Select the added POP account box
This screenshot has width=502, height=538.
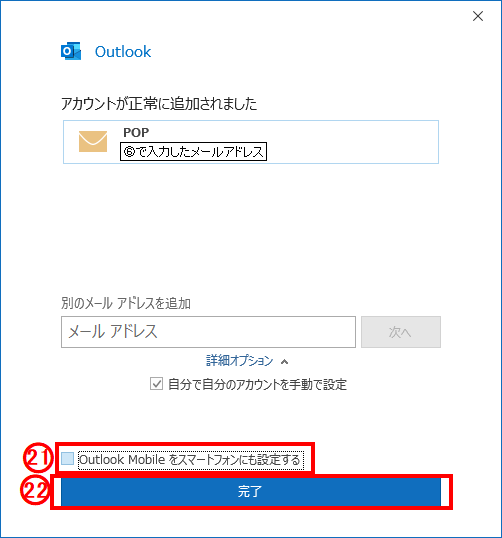coord(251,142)
